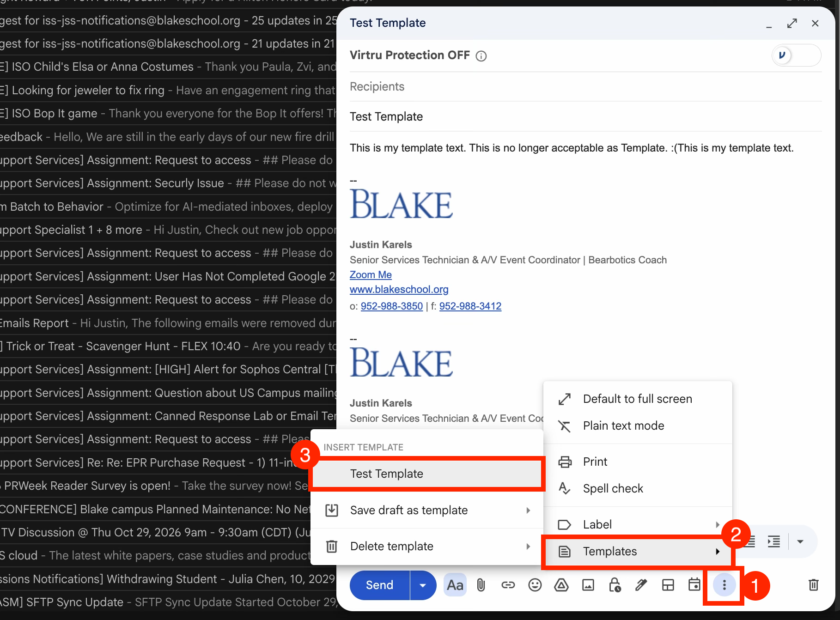The height and width of the screenshot is (620, 840).
Task: Toggle confidential mode lock icon
Action: [615, 585]
